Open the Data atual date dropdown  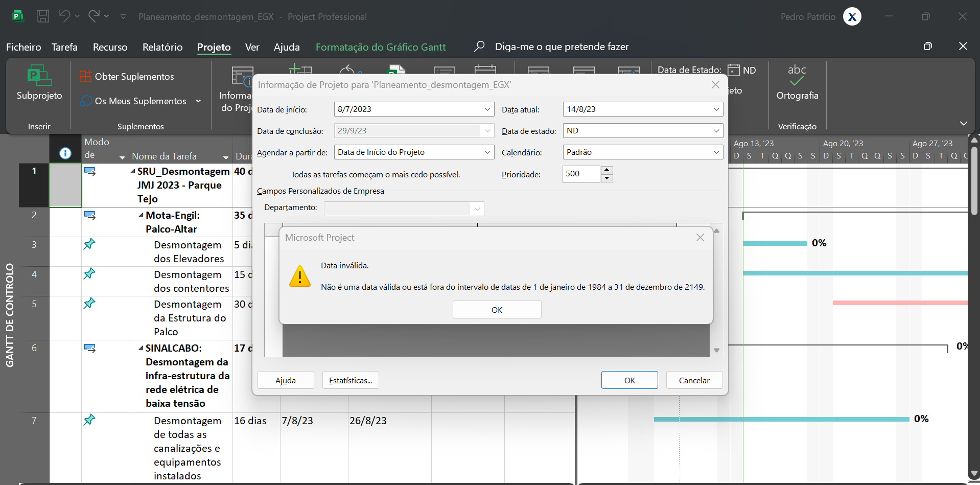pos(716,109)
